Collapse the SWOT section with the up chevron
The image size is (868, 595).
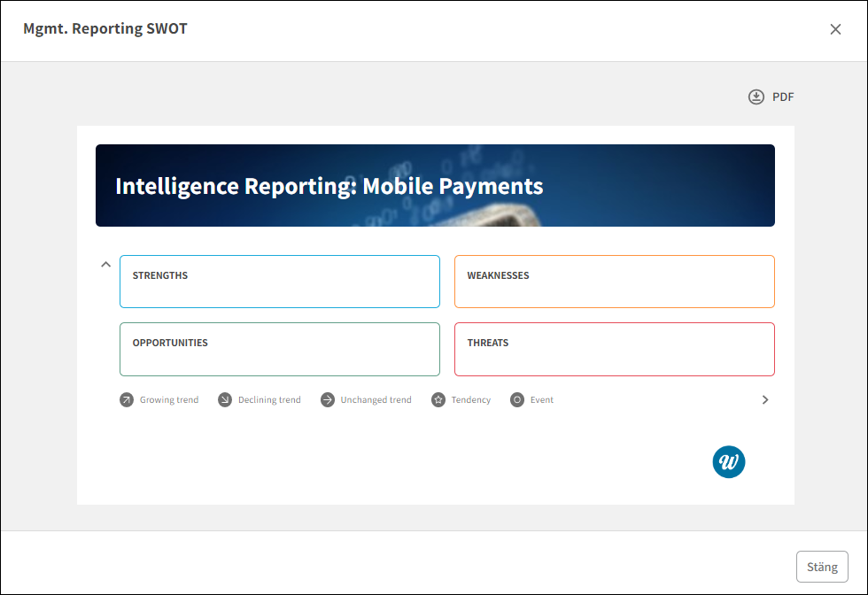point(105,264)
